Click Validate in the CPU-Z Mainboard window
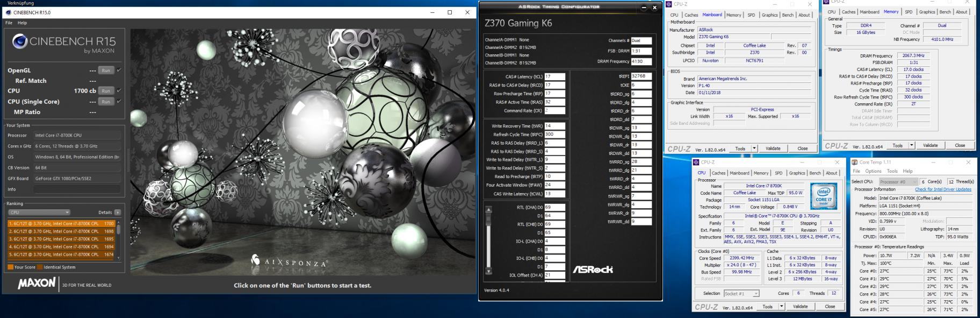 click(773, 149)
